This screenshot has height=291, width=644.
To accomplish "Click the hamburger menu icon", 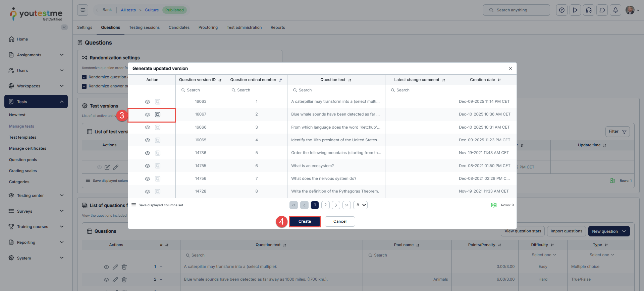I will click(83, 10).
